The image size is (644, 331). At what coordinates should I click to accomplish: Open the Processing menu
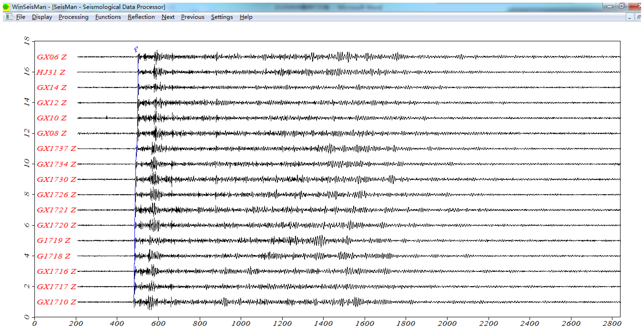point(73,17)
